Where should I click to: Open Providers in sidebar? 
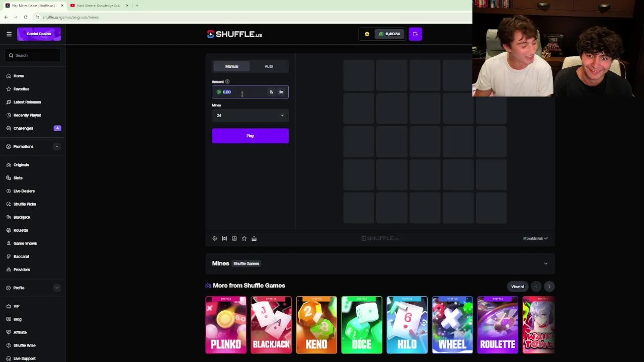point(22,269)
